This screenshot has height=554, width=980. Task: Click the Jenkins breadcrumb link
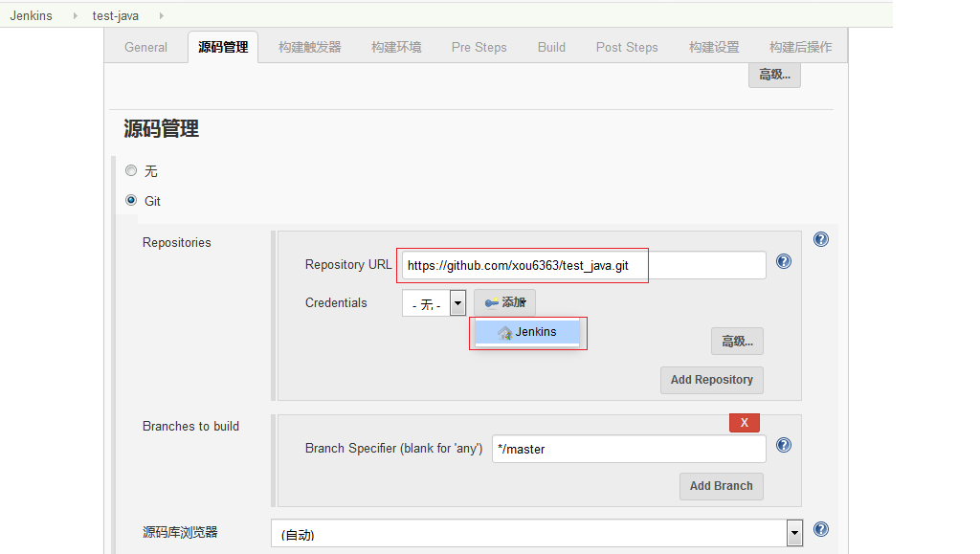32,15
